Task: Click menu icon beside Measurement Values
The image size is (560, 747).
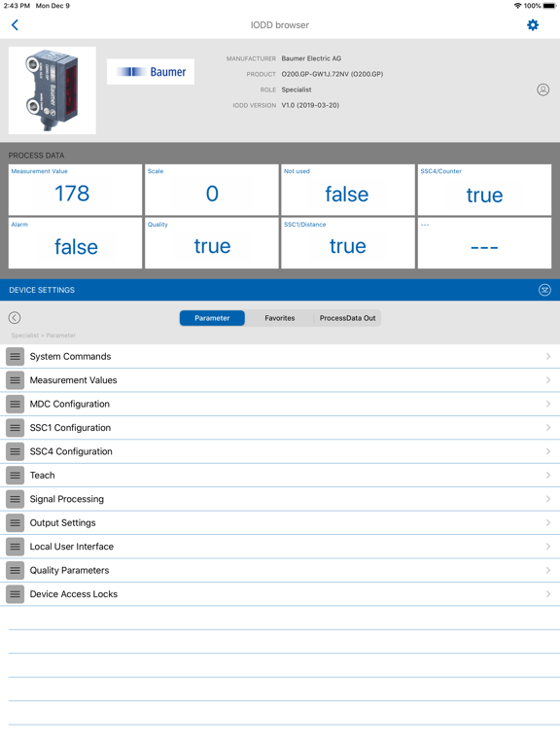Action: tap(16, 380)
